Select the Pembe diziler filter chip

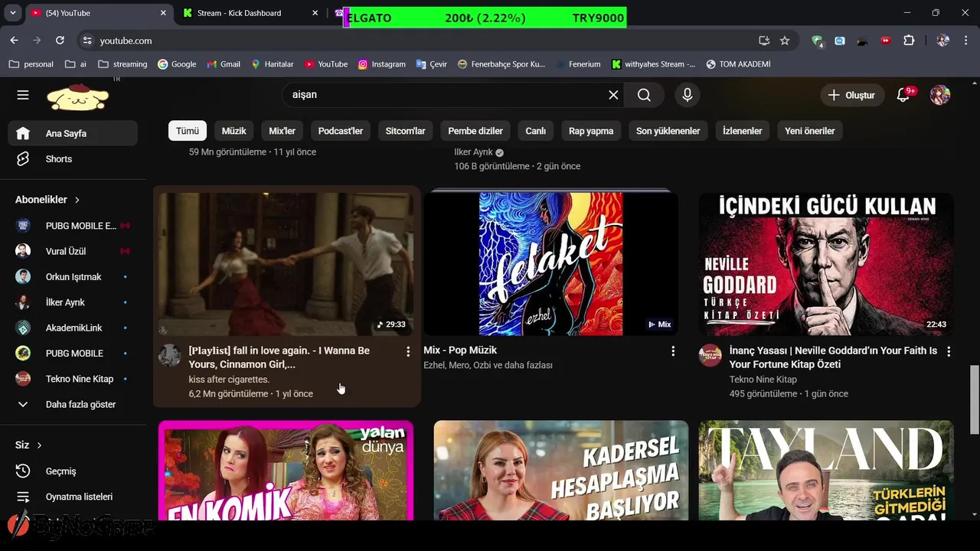pyautogui.click(x=475, y=131)
